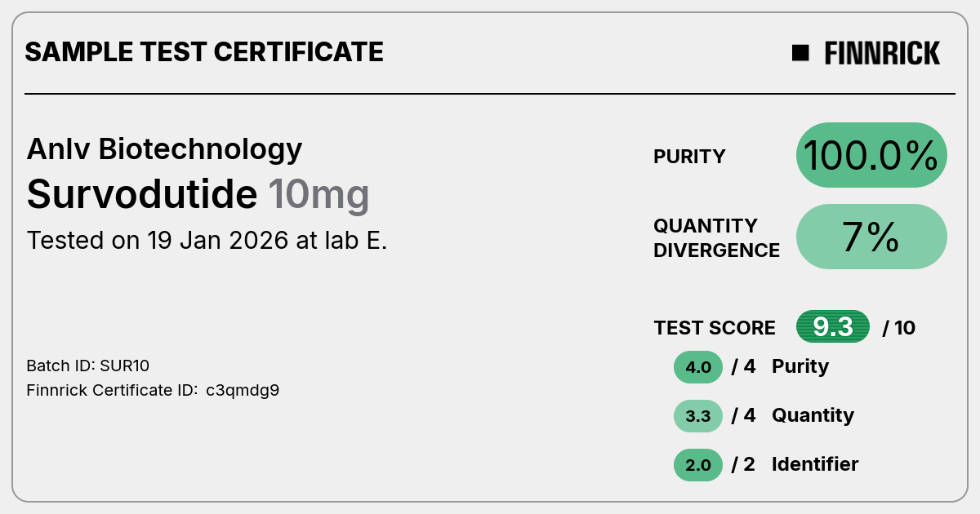Select the 7% quantity divergence badge
Screen dimensions: 980x514
pos(871,237)
